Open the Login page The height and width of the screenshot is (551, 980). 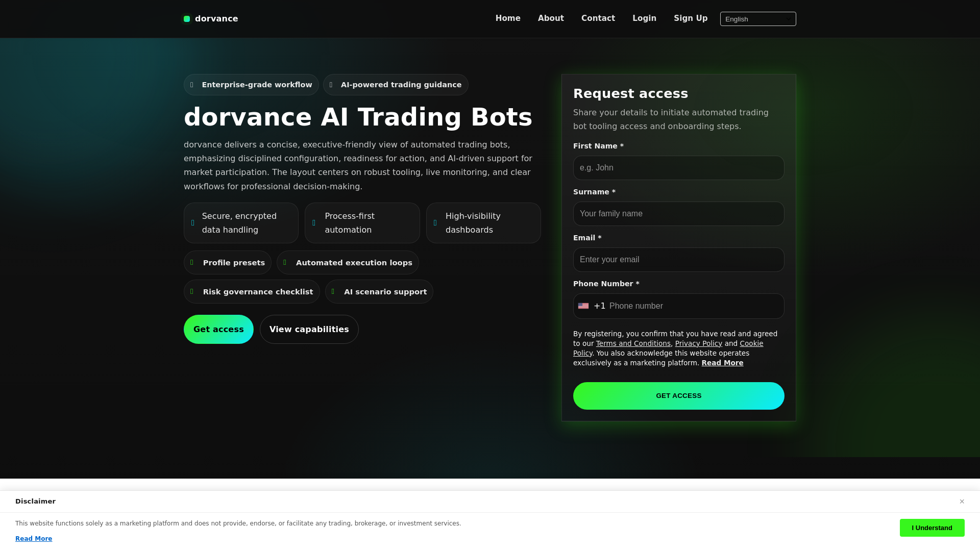644,18
